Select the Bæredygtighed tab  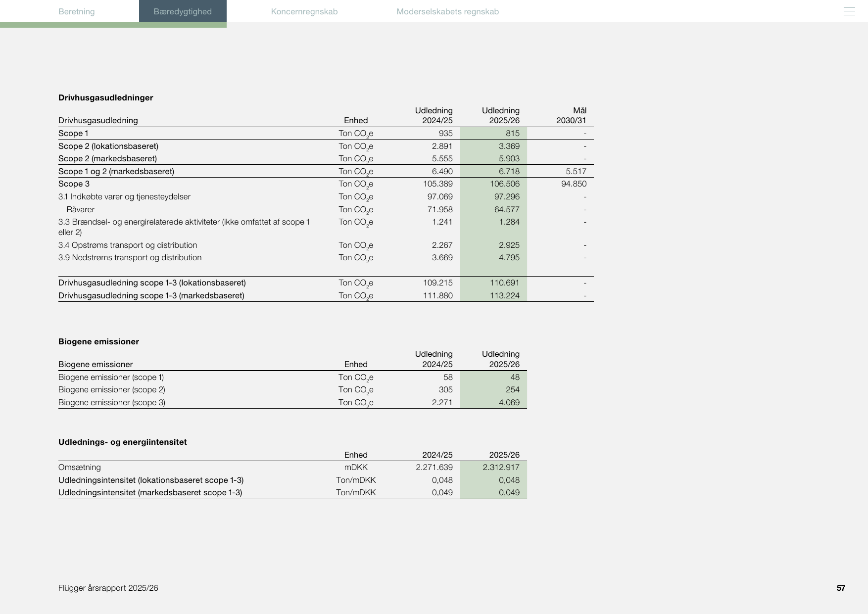coord(183,11)
